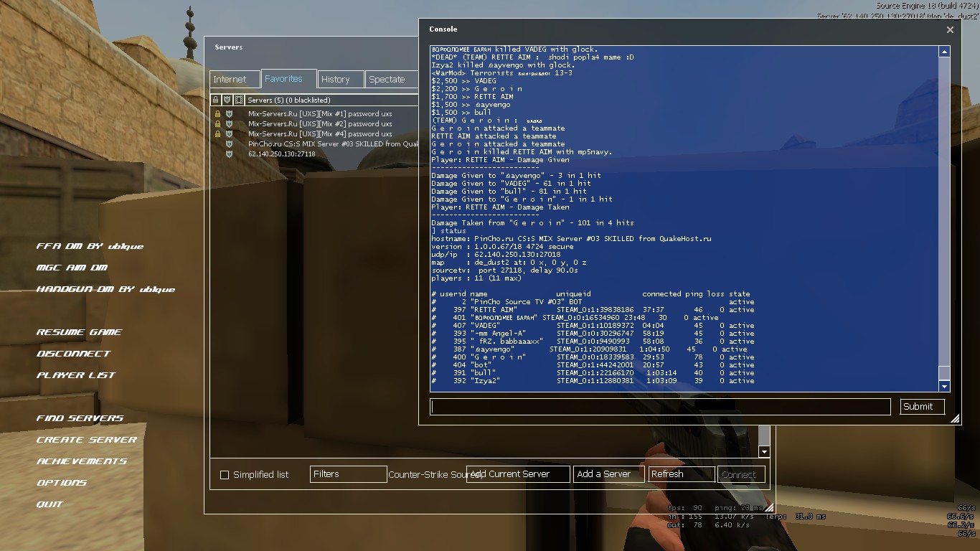The image size is (980, 551).
Task: Click the VAC shield icon on Mix #2 row
Action: 229,123
